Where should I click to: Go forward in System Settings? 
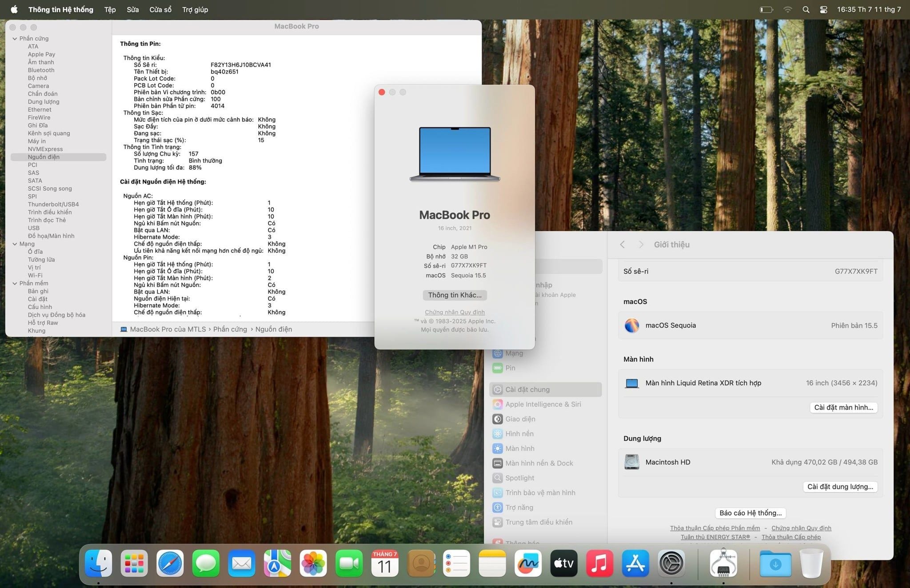tap(641, 244)
